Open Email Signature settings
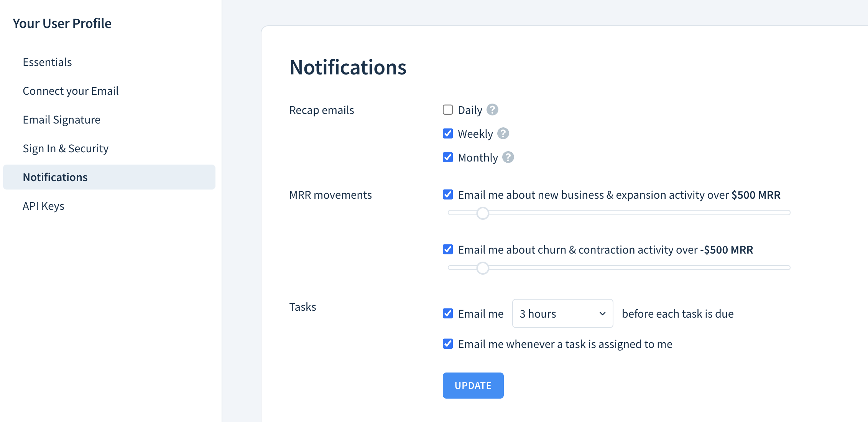Viewport: 868px width, 422px height. 61,120
